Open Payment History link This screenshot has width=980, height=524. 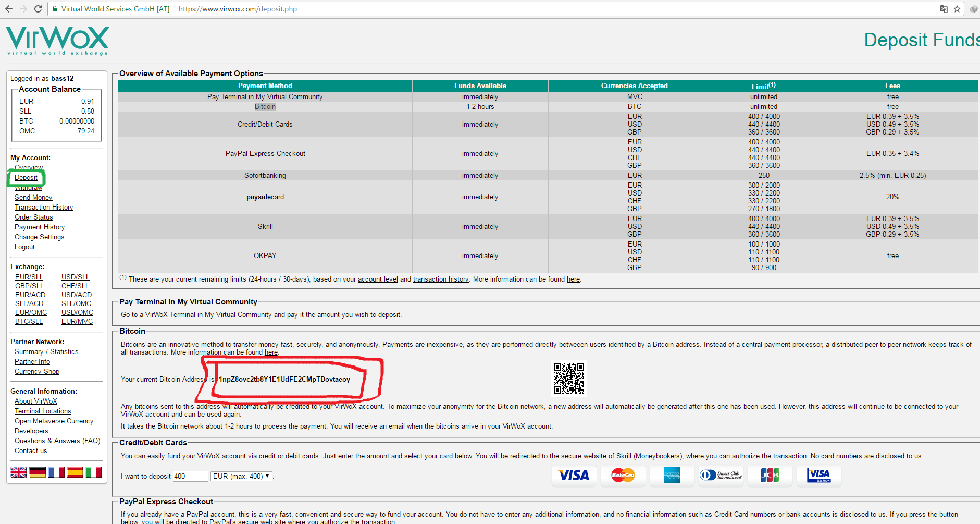[40, 227]
